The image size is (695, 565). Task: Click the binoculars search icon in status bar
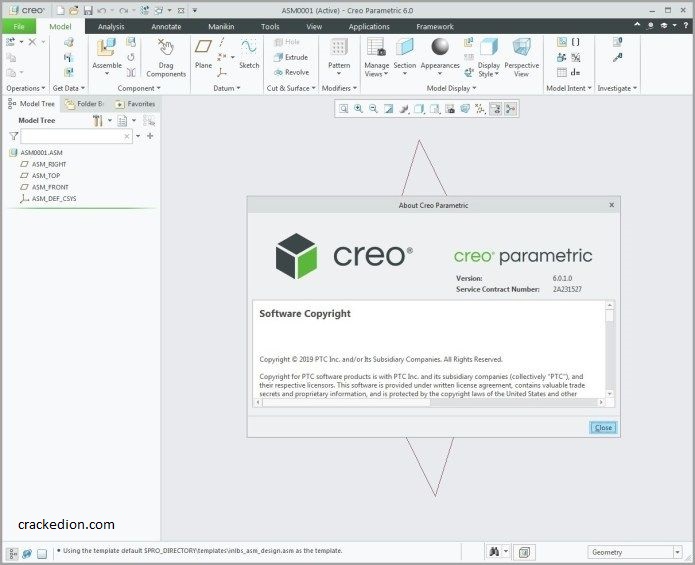[494, 552]
